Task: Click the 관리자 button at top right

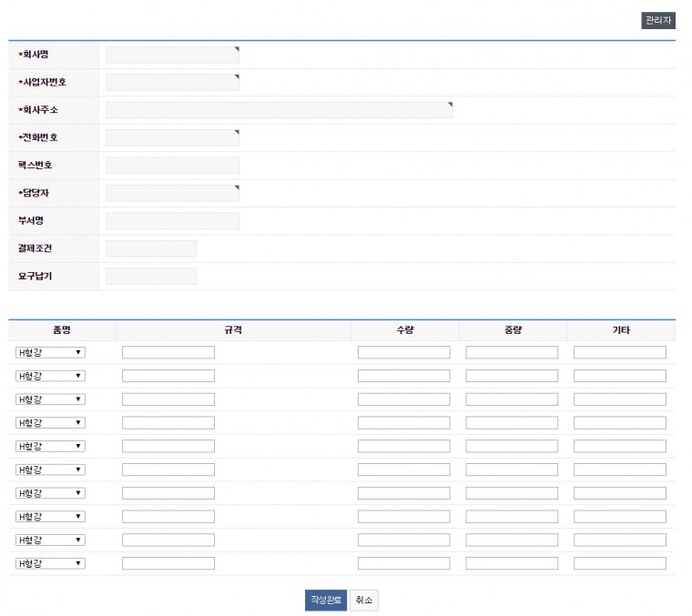Action: click(657, 20)
